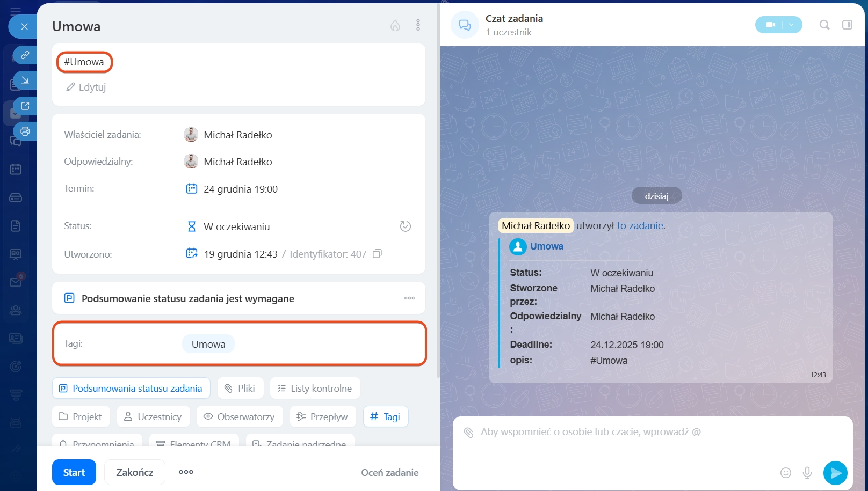
Task: Open the task in a new window
Action: (x=25, y=106)
